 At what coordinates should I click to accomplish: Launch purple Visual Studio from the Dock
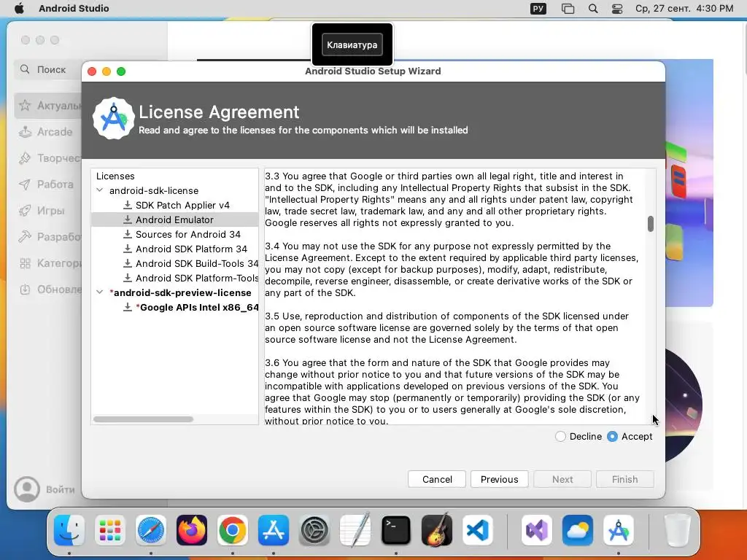(x=537, y=530)
